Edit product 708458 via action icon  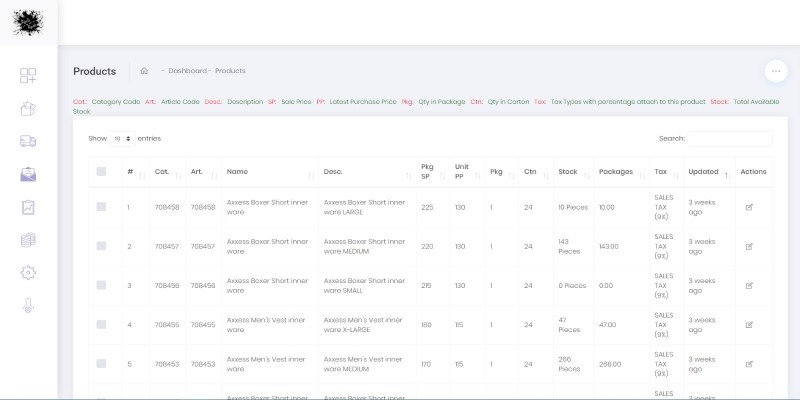(750, 207)
